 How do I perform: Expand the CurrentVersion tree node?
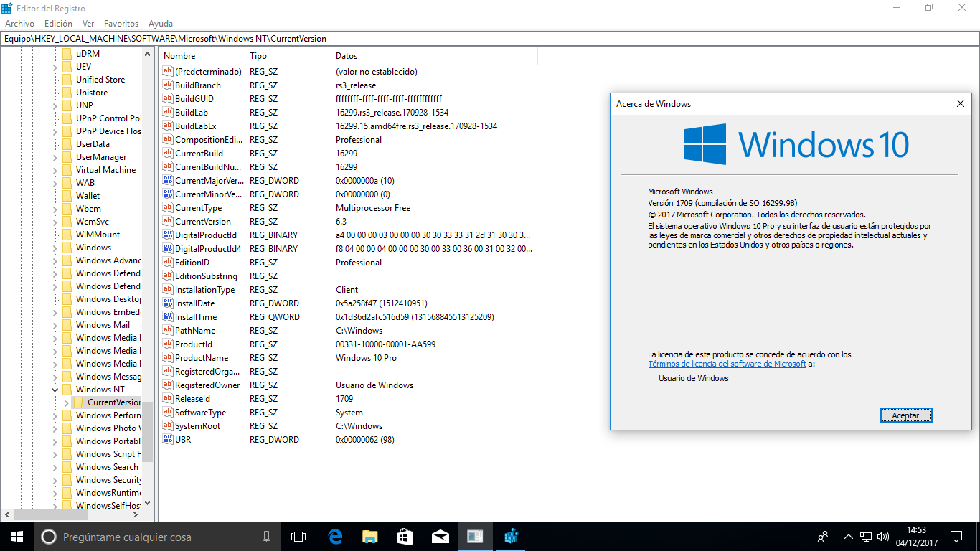point(67,402)
